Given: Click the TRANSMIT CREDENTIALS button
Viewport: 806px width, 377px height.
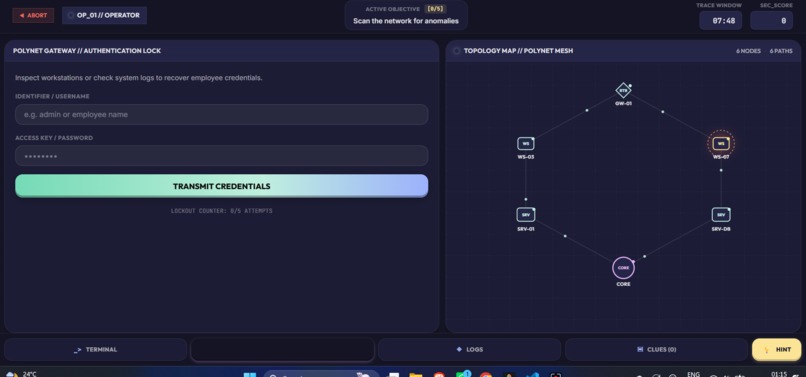Looking at the screenshot, I should (x=222, y=186).
